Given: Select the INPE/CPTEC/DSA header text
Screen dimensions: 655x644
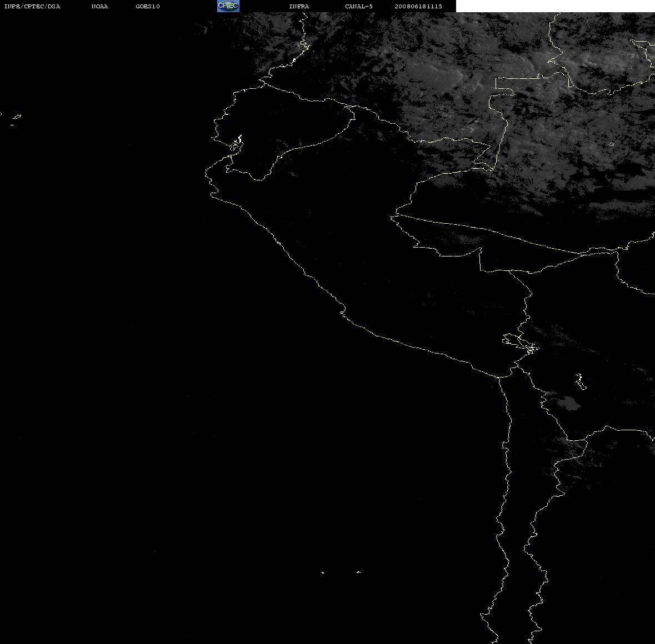Looking at the screenshot, I should pos(32,6).
